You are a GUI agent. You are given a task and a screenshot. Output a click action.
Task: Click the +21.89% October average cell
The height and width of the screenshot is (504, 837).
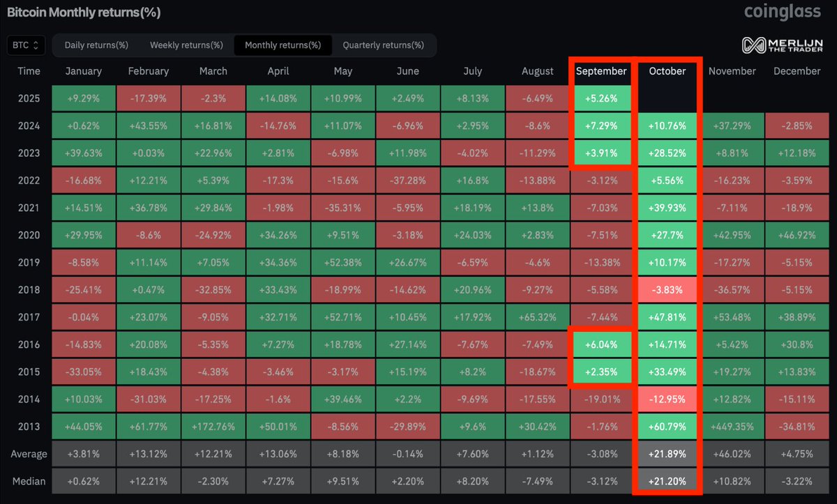(667, 453)
